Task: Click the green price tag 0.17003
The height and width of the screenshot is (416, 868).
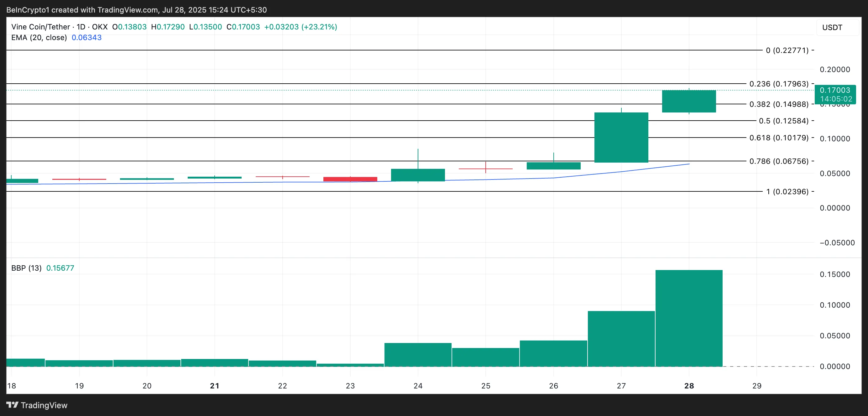Action: click(x=836, y=90)
